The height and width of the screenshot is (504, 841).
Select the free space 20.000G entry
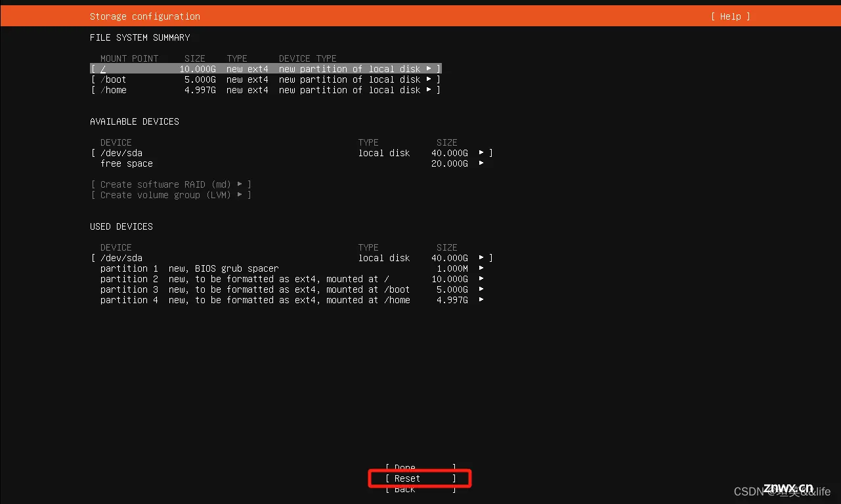point(292,163)
